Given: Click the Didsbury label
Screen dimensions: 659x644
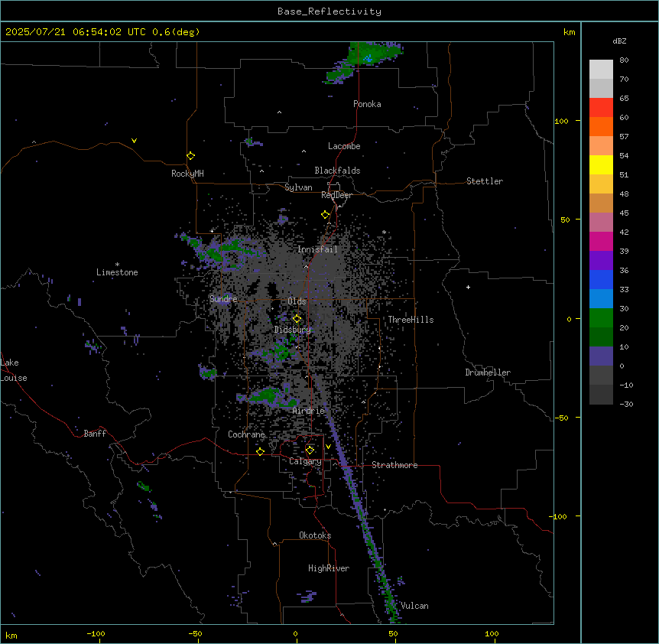Looking at the screenshot, I should pos(293,330).
